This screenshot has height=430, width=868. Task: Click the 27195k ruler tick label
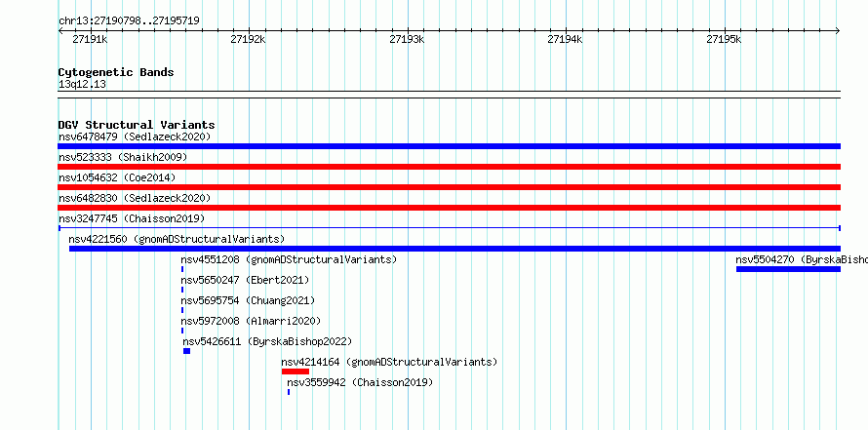click(x=724, y=39)
